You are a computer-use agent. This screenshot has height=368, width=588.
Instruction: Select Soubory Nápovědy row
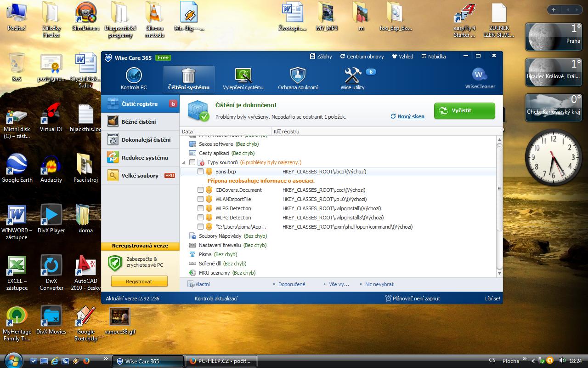(339, 236)
